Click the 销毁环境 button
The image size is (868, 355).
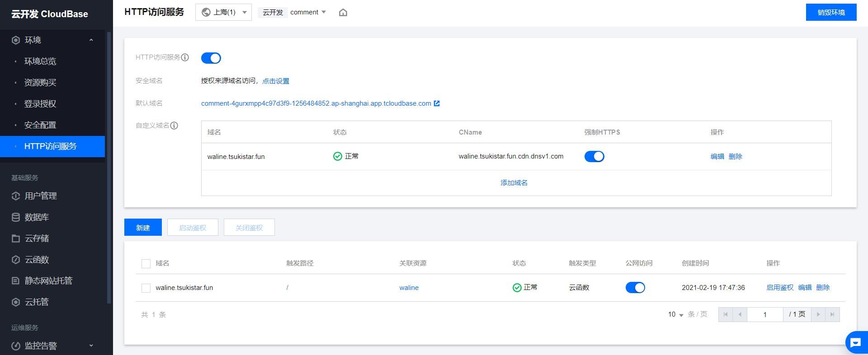click(831, 12)
